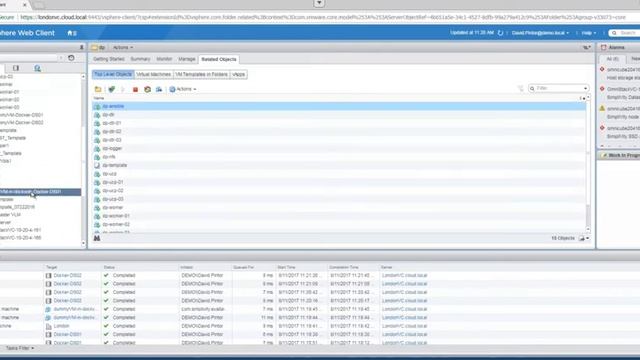This screenshot has width=640, height=360.
Task: Panel docking icon above Alarms
Action: [x=587, y=47]
